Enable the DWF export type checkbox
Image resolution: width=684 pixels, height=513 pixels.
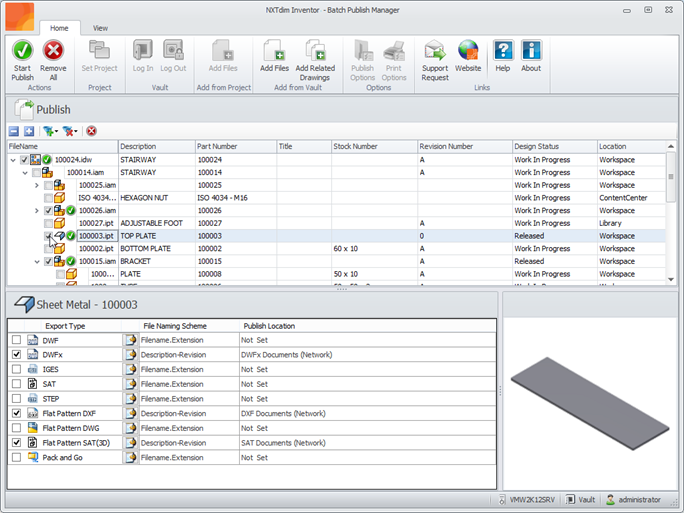pyautogui.click(x=17, y=340)
